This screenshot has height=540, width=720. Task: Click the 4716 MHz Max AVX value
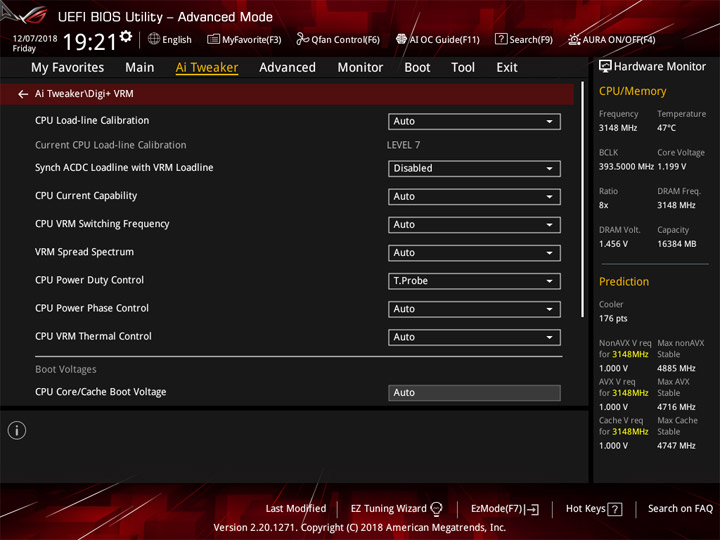point(676,407)
